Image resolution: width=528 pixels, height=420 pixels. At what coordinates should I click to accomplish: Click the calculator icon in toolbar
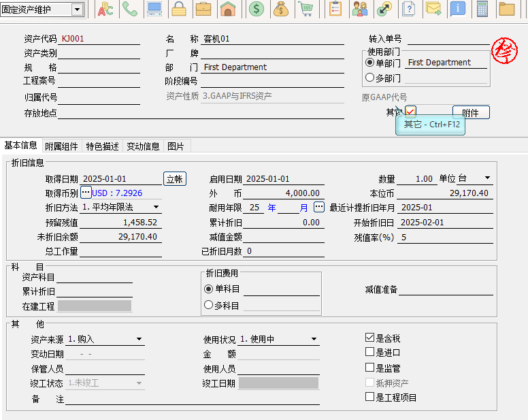pos(482,9)
